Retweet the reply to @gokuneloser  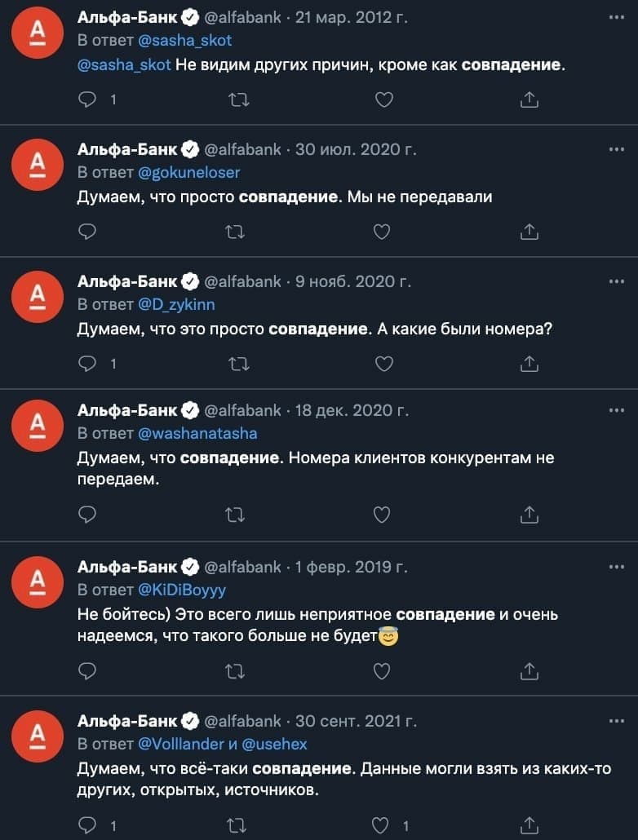pos(235,232)
